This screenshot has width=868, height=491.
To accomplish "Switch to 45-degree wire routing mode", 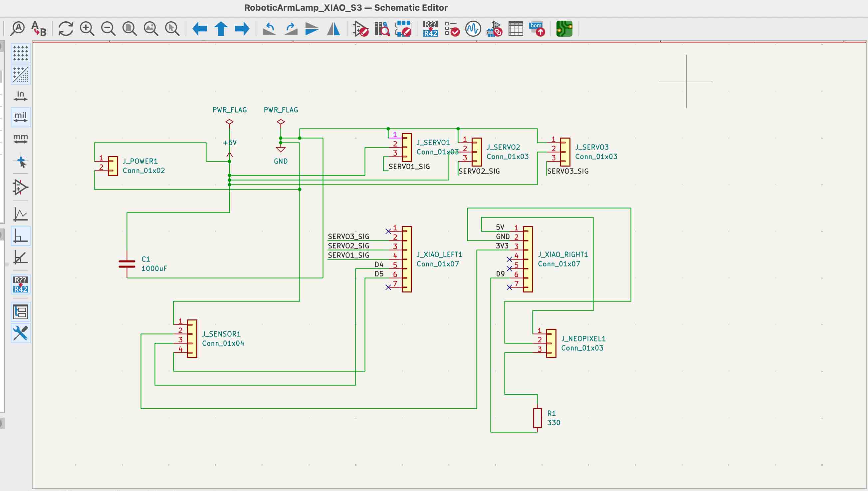I will coord(20,257).
